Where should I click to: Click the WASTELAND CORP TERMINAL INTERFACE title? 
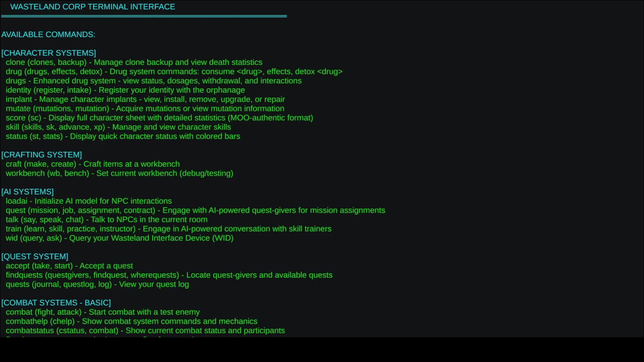(93, 7)
